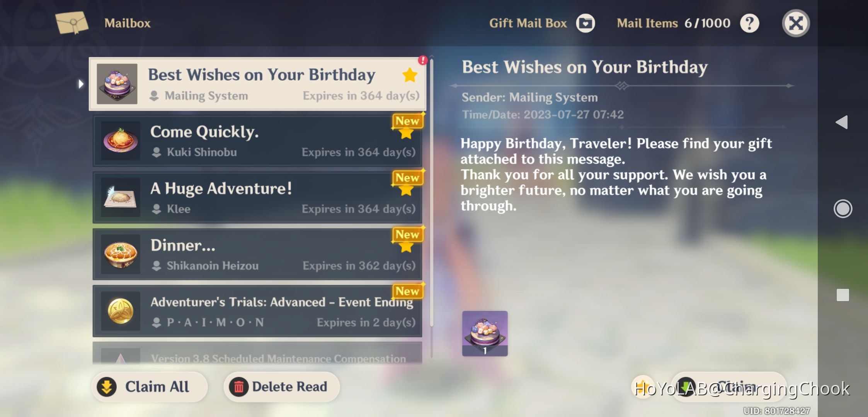Toggle star on A Huge Adventure mail

click(x=406, y=190)
